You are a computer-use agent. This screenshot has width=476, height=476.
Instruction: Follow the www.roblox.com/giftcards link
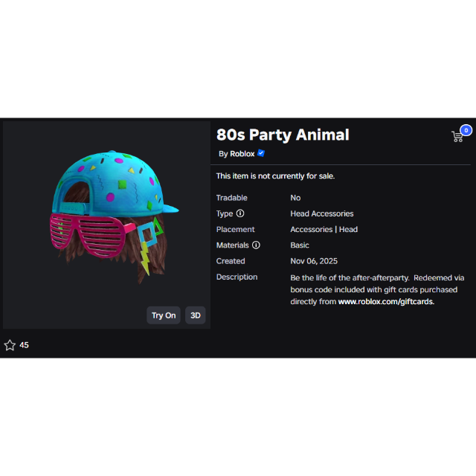386,301
